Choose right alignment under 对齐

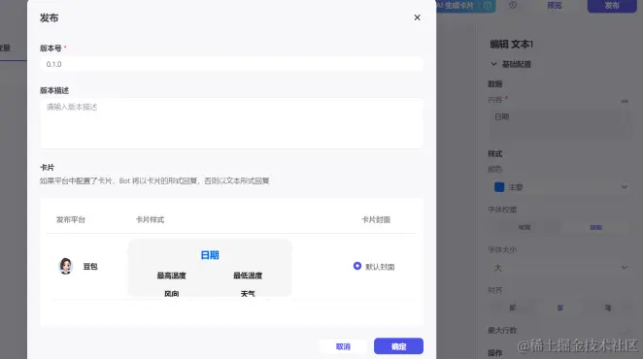[607, 308]
